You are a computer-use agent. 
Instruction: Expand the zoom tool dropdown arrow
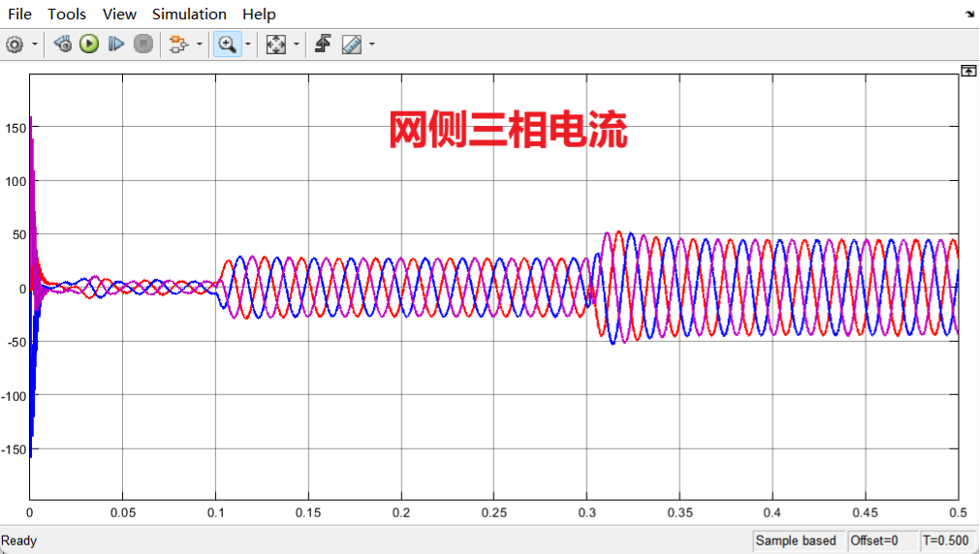point(248,44)
